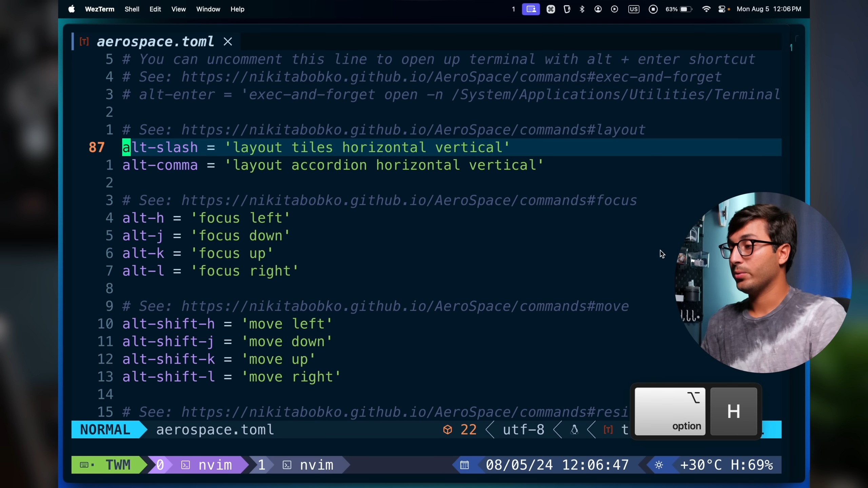Click the commands#focus documentation URL
868x488 pixels.
pos(409,201)
